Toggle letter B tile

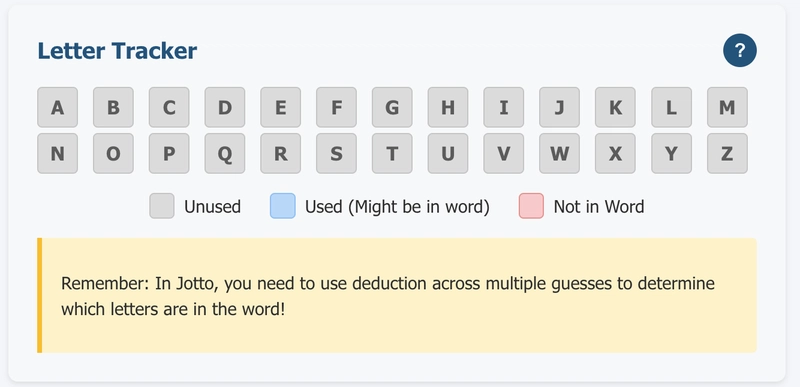pos(113,107)
